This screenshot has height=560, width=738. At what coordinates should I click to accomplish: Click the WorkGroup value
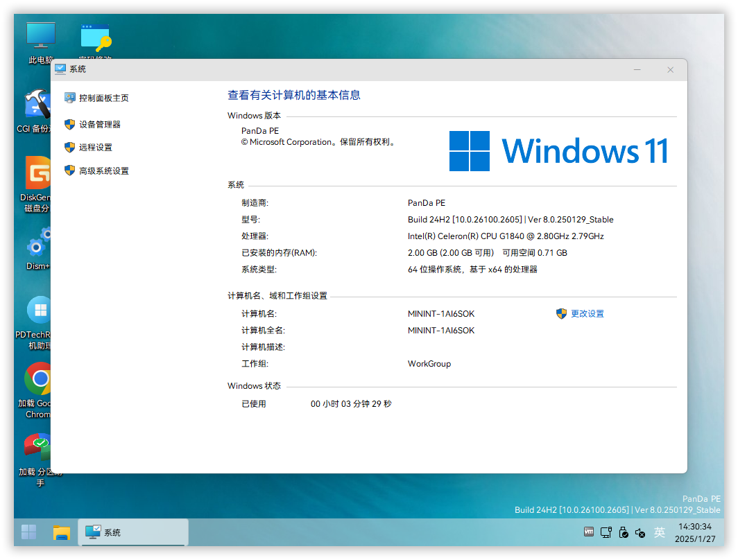[x=429, y=364]
